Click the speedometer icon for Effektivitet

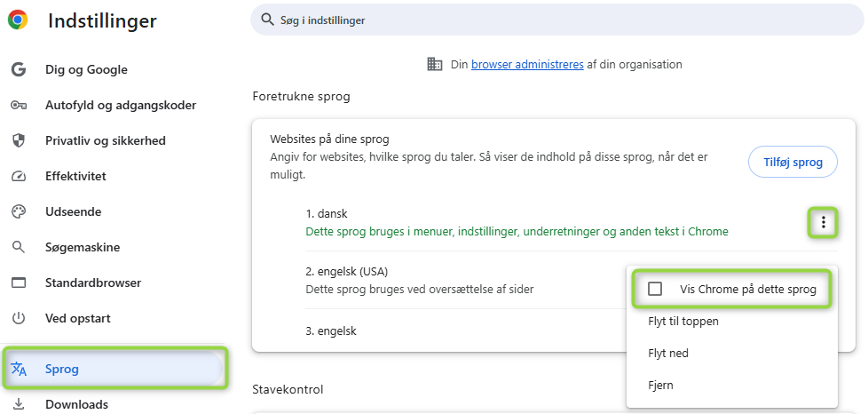(x=19, y=177)
